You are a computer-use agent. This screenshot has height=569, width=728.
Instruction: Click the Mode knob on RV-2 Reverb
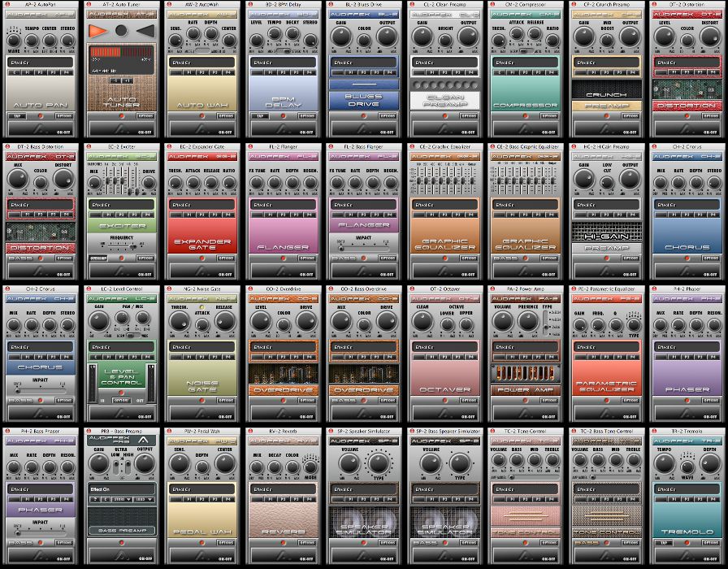coord(310,467)
